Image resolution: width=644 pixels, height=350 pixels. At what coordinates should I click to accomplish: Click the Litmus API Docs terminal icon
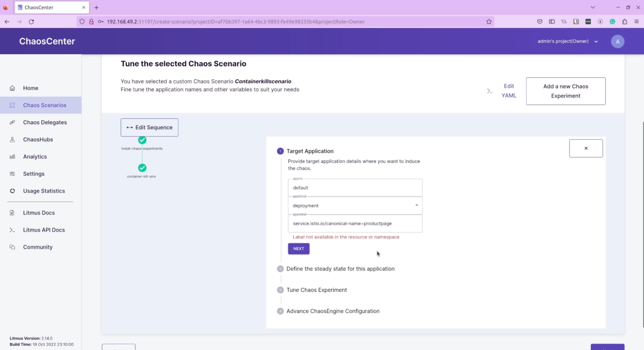[12, 230]
